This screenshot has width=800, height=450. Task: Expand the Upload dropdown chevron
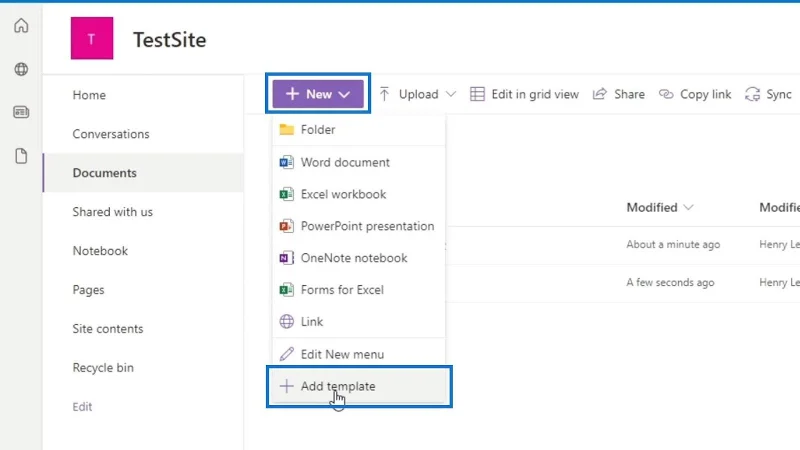click(451, 94)
